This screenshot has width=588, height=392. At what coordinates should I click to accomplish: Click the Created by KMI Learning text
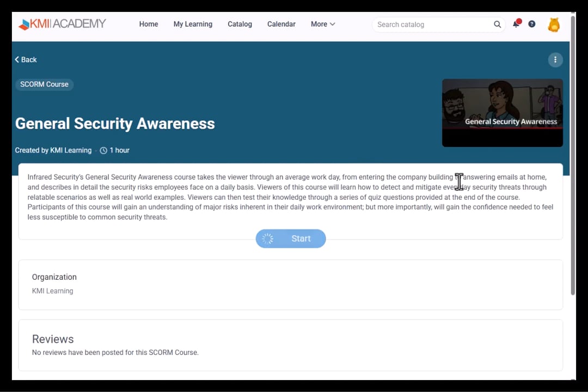coord(53,150)
